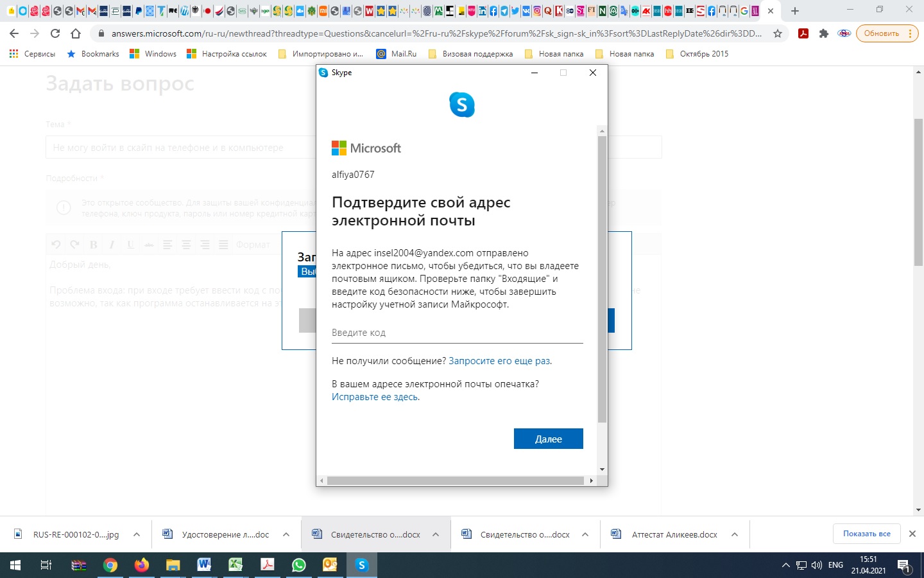Click the Skype dialog vertical scrollbar
Screen dimensions: 924x578
pos(602,279)
